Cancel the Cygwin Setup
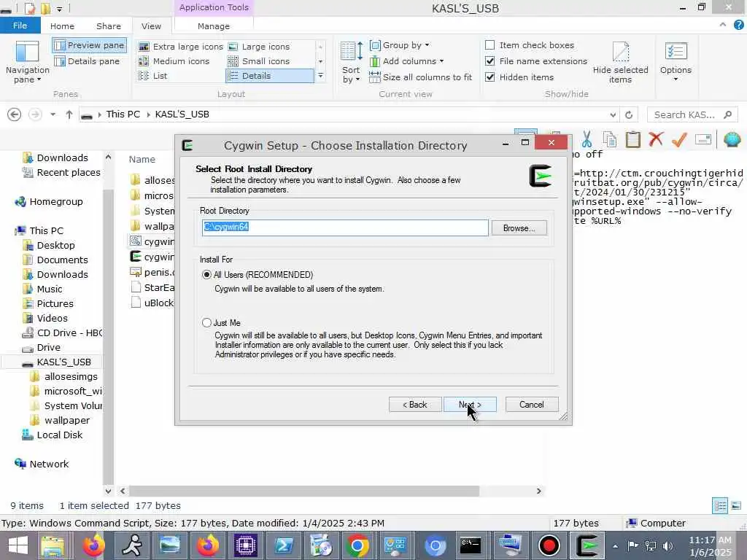Viewport: 747px width, 560px height. tap(532, 404)
